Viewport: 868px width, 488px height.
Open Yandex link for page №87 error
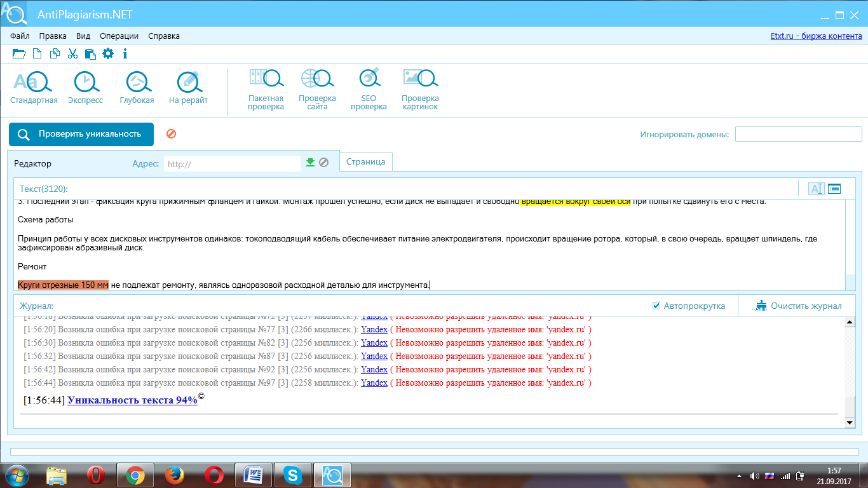[374, 356]
